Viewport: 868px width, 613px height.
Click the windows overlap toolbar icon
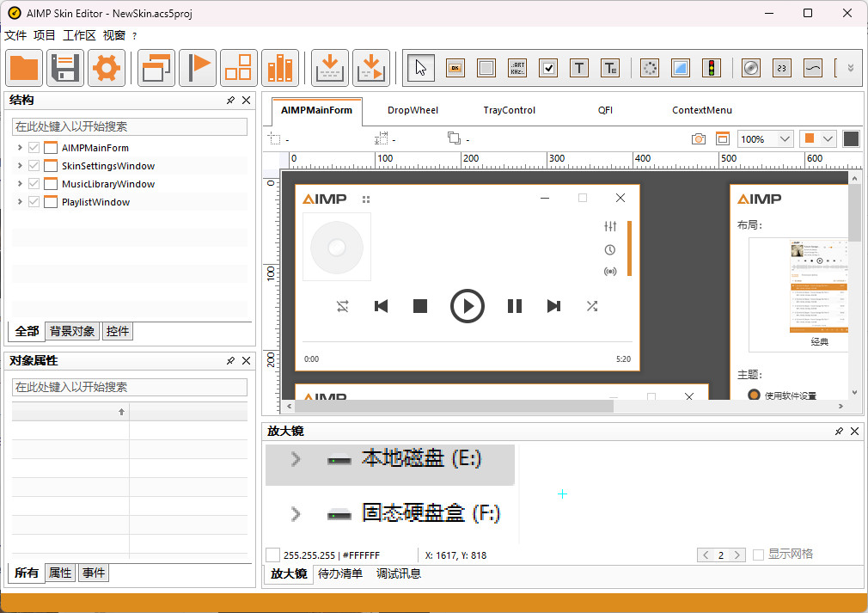(156, 68)
